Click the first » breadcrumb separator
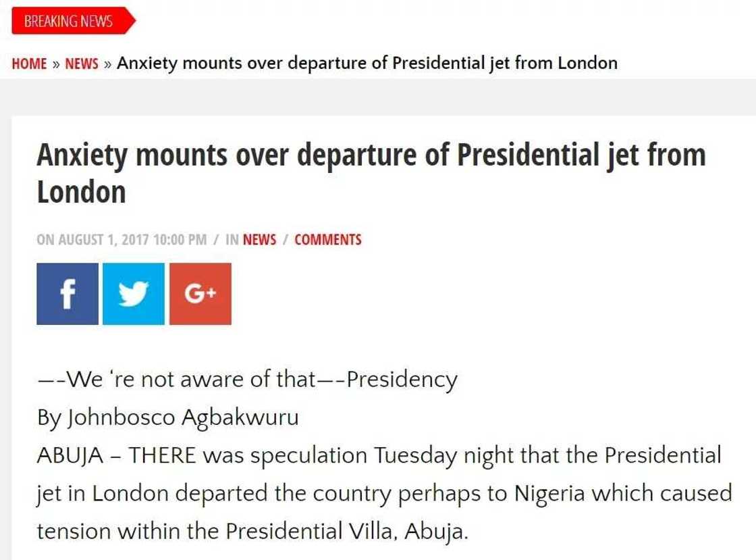Screen dimensions: 756x560 (56, 63)
